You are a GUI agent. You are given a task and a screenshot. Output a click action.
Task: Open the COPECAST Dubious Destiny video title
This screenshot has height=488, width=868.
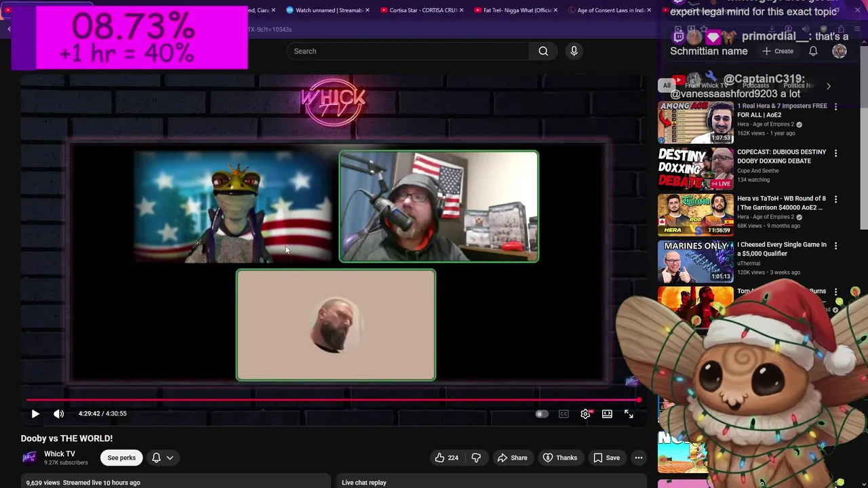point(781,157)
